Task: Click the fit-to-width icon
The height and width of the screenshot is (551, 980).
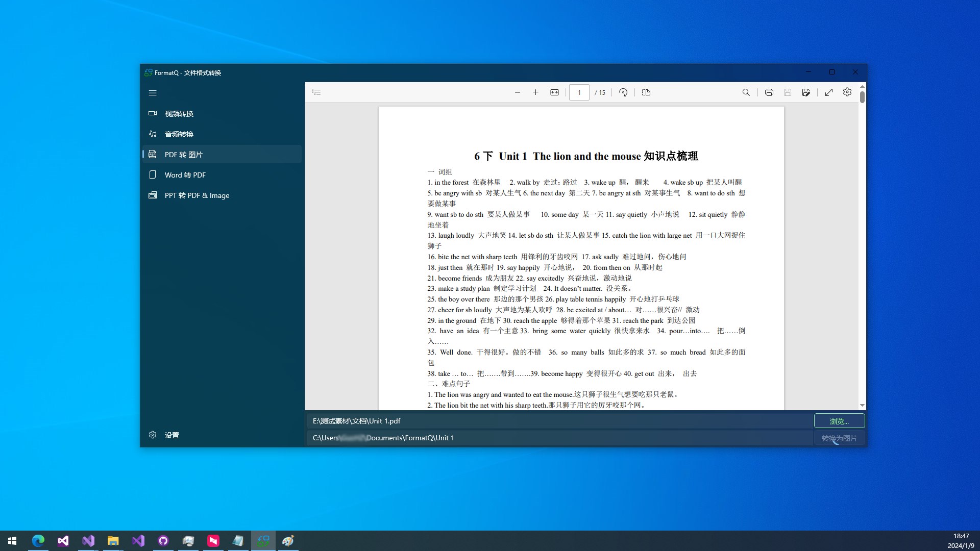Action: [x=554, y=92]
